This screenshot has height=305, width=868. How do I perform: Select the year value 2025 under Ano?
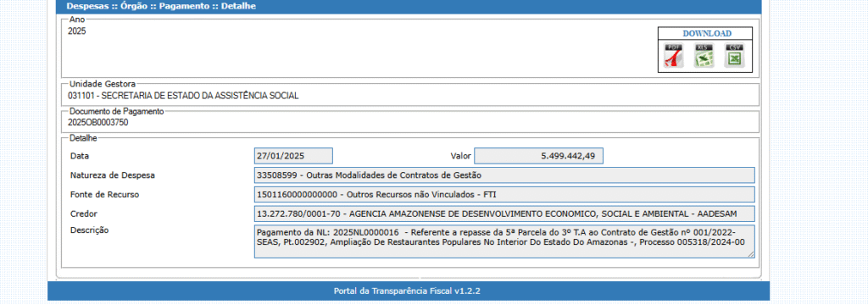[x=77, y=31]
